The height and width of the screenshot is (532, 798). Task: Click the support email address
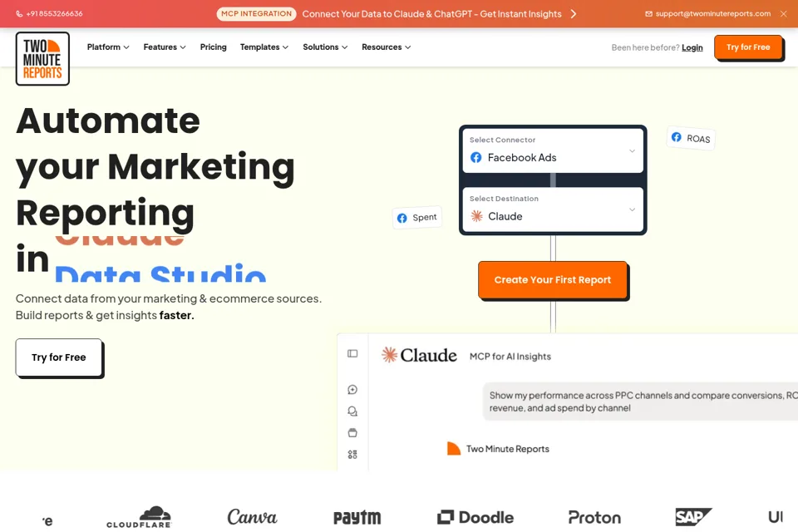pyautogui.click(x=713, y=14)
